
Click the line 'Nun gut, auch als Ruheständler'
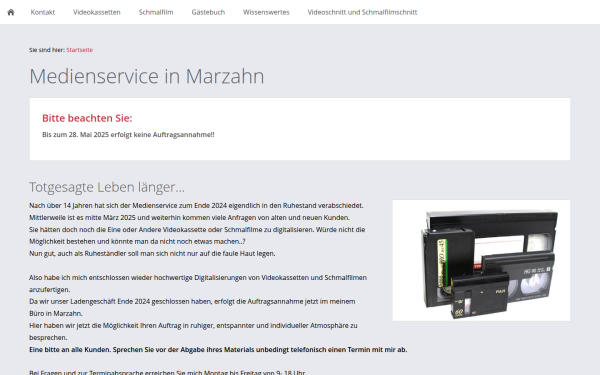coord(152,253)
